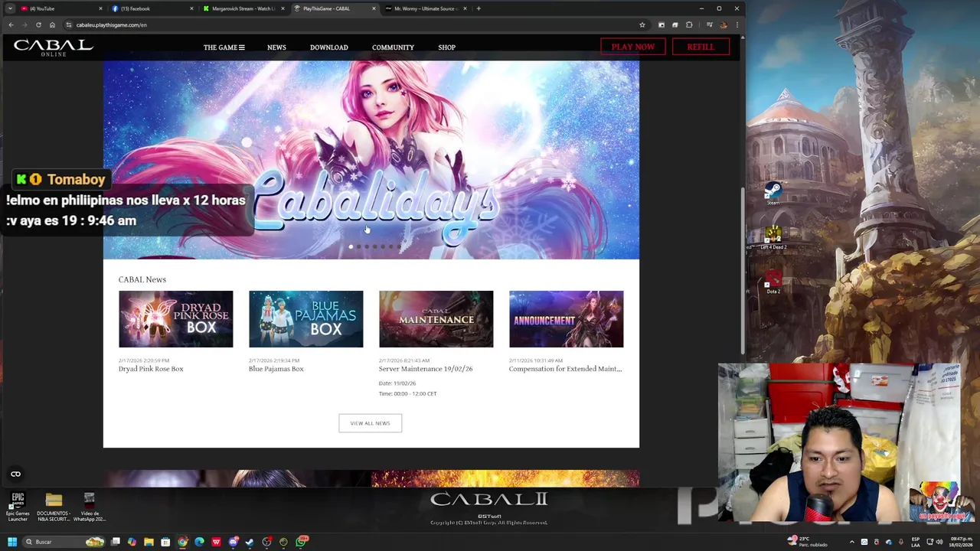Open the Chrome profile avatar
Image resolution: width=980 pixels, height=551 pixels.
pyautogui.click(x=724, y=24)
